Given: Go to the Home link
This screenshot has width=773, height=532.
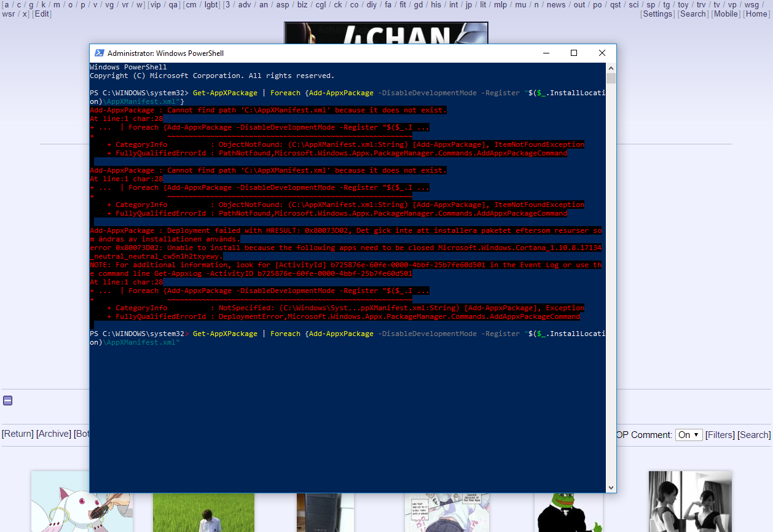Looking at the screenshot, I should coord(756,14).
